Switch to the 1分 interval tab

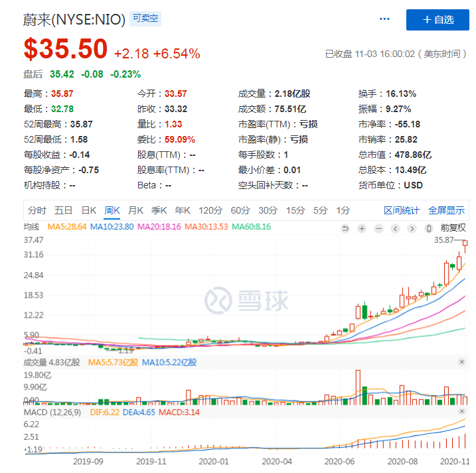coord(343,210)
